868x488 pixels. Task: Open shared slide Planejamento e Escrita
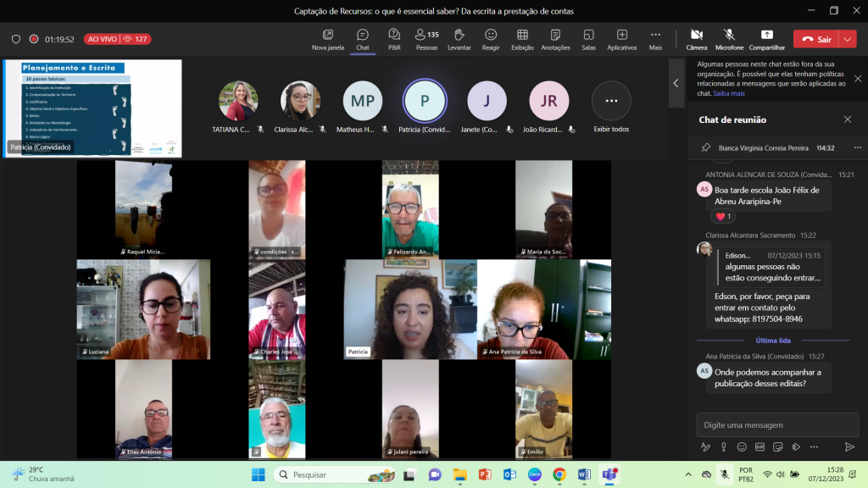pyautogui.click(x=92, y=108)
